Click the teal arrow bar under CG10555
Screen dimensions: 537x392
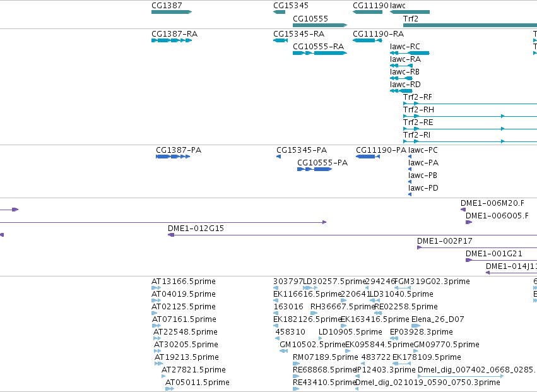[320, 25]
